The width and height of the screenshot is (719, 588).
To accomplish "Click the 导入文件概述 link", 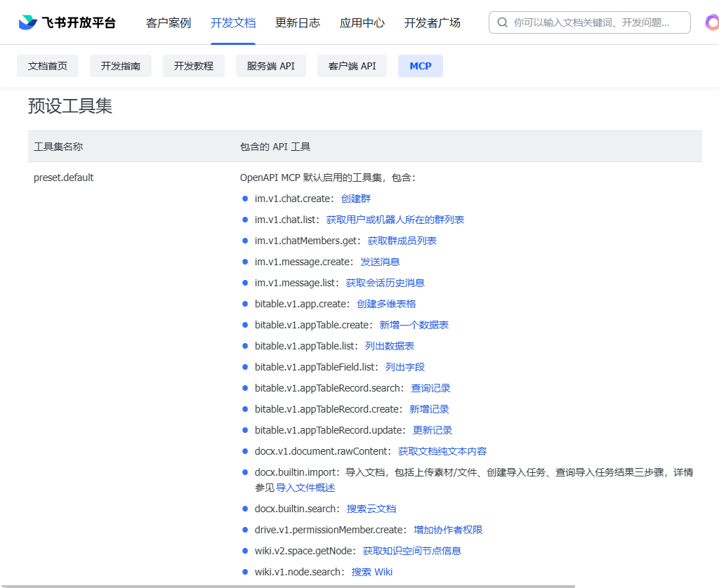I will (x=305, y=488).
